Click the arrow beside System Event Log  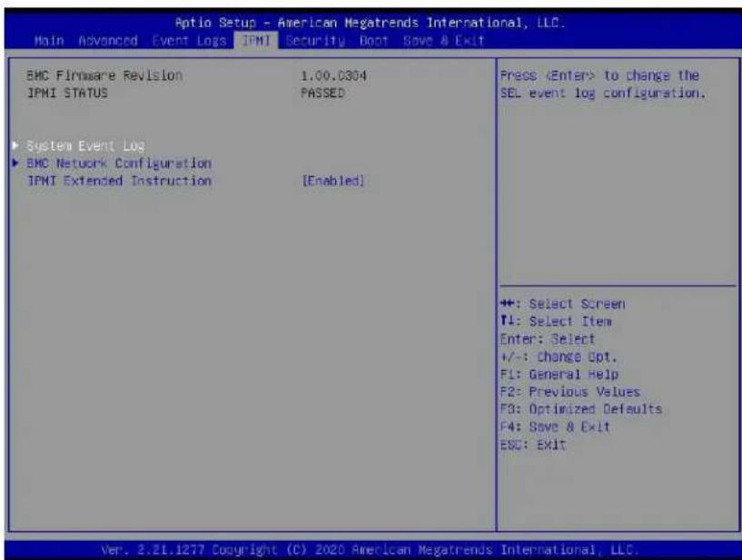click(15, 145)
